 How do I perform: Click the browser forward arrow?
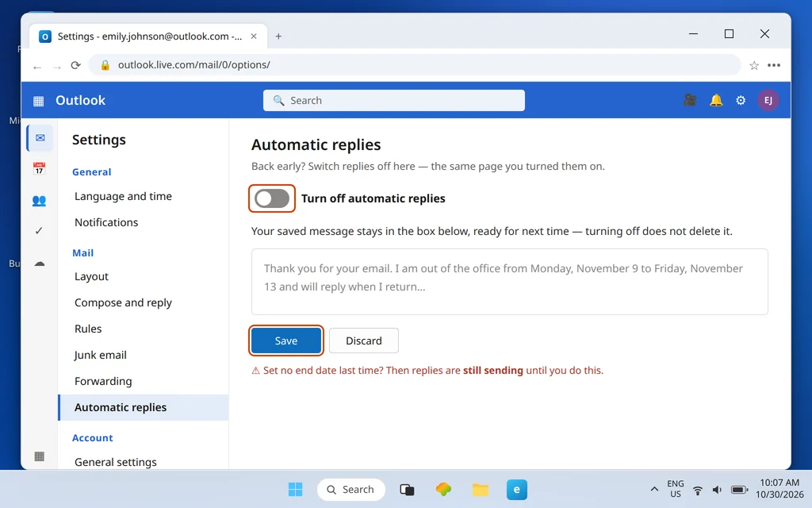click(57, 67)
